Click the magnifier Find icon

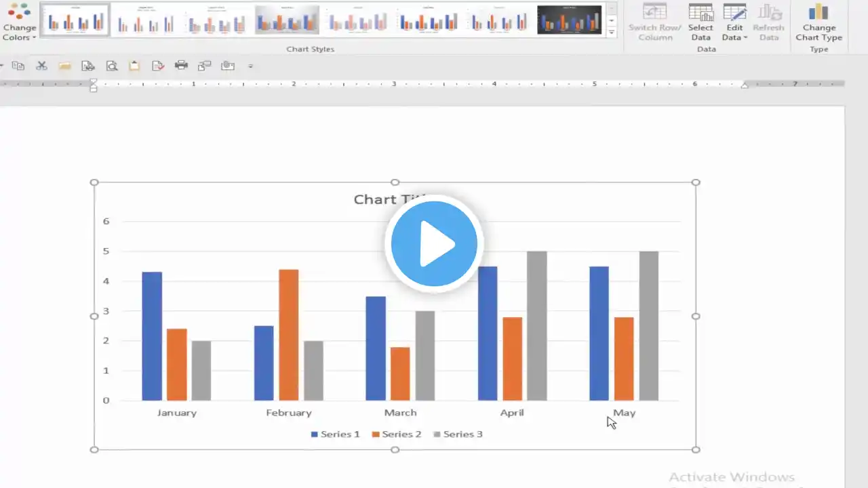(111, 66)
